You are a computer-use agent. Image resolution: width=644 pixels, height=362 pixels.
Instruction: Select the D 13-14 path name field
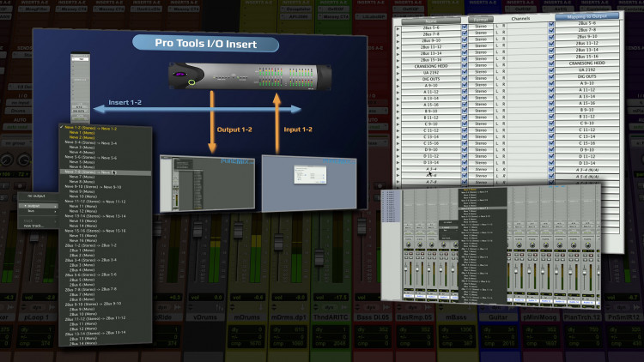point(431,162)
